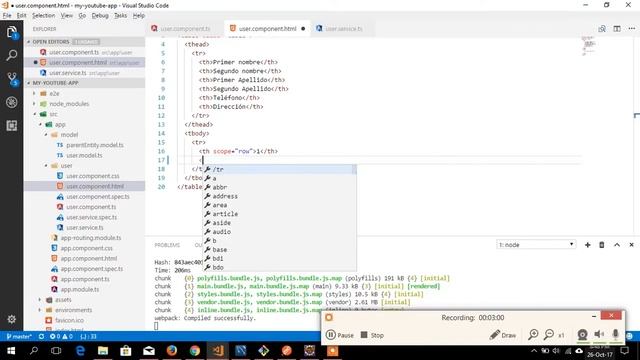Viewport: 640px width, 360px height.
Task: Switch to user.component.ts editor tab
Action: pos(184,29)
